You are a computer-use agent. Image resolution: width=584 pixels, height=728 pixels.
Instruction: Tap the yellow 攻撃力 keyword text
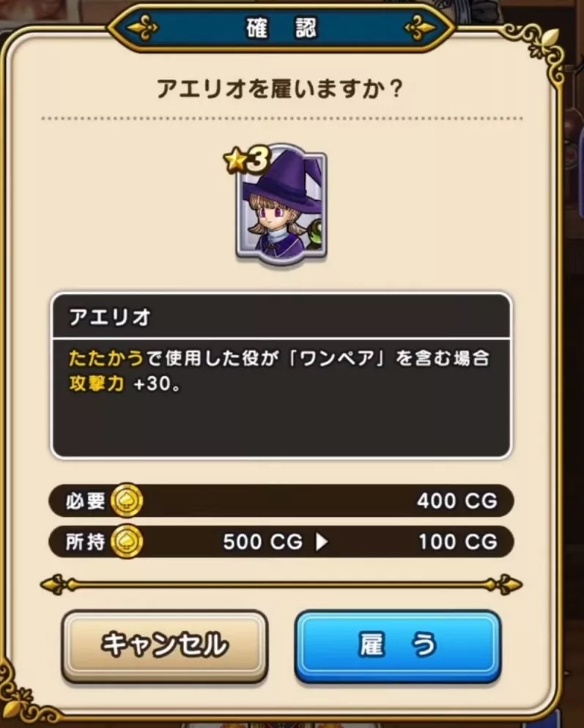[x=97, y=383]
